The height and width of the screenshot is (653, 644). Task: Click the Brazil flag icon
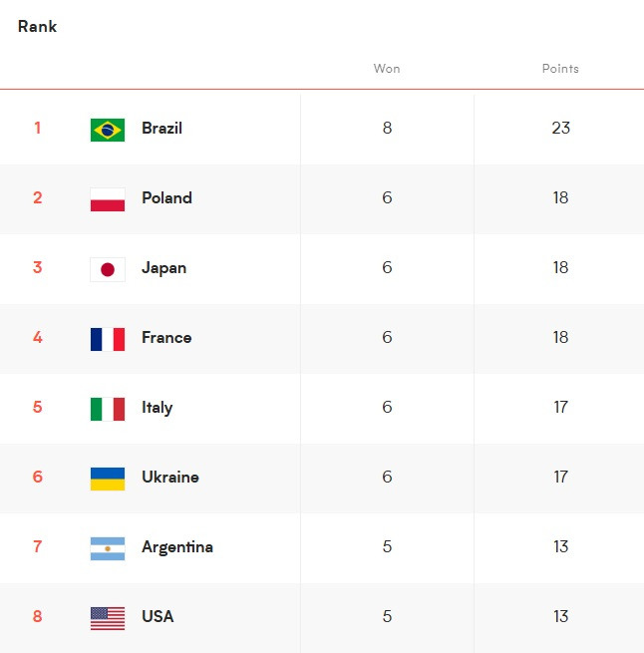[108, 129]
